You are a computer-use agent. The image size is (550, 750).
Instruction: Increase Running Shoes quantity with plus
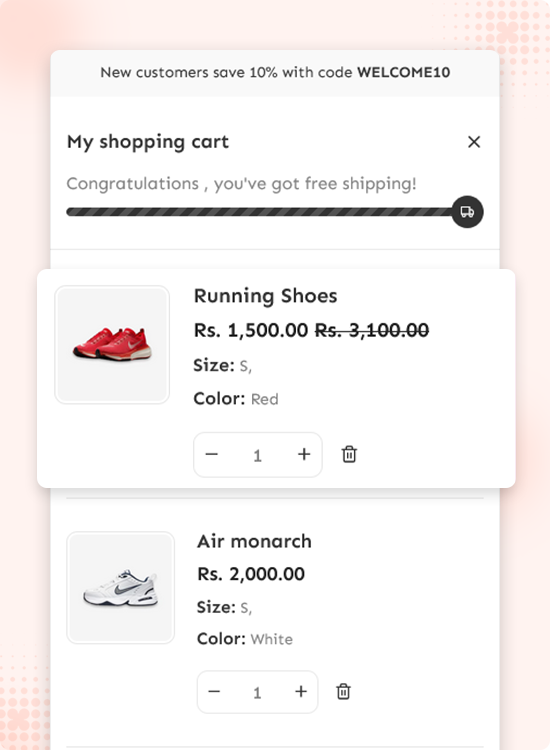pyautogui.click(x=304, y=454)
